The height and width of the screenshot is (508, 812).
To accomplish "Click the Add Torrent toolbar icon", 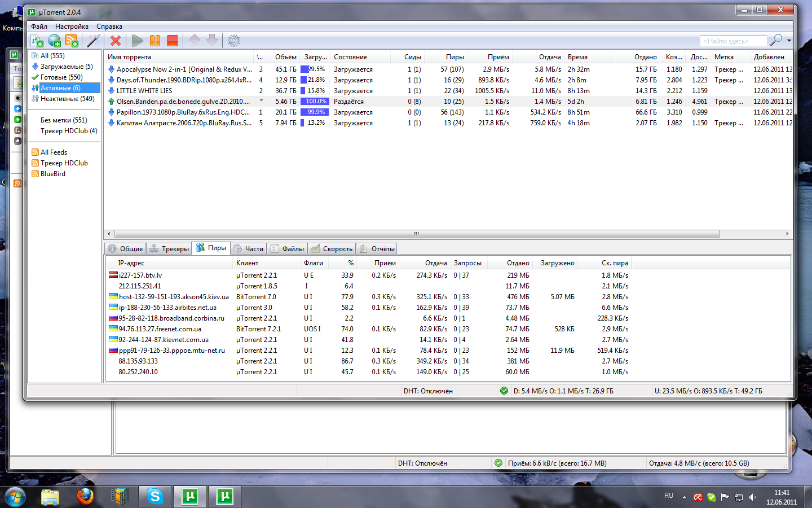I will point(37,41).
